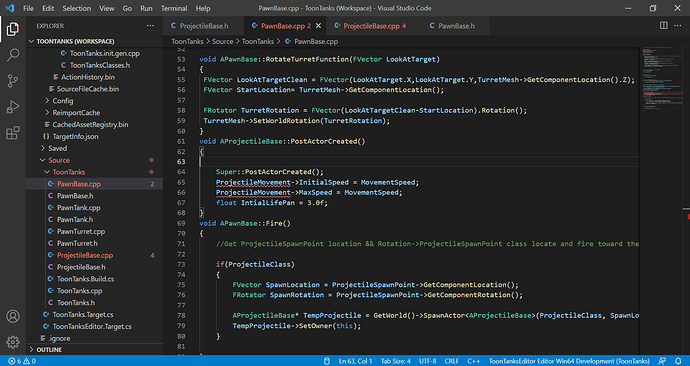This screenshot has width=690, height=366.
Task: Open the Help menu
Action: 203,8
